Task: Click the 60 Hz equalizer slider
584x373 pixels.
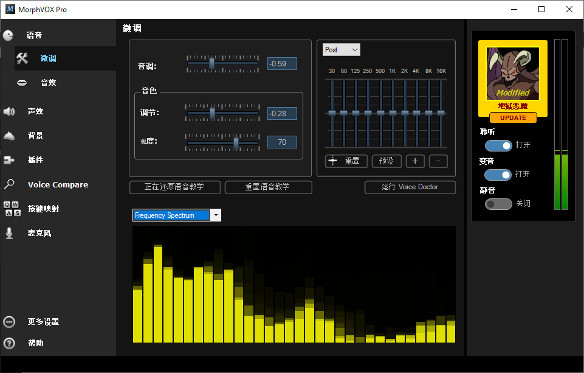Action: (x=344, y=113)
